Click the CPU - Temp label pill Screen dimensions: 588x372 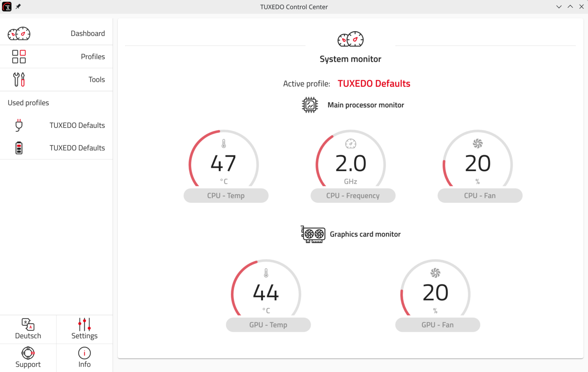pos(226,195)
